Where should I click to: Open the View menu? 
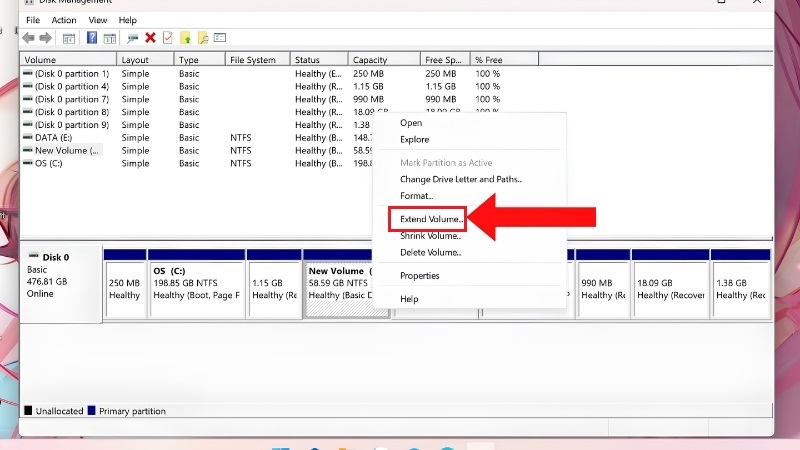[97, 20]
